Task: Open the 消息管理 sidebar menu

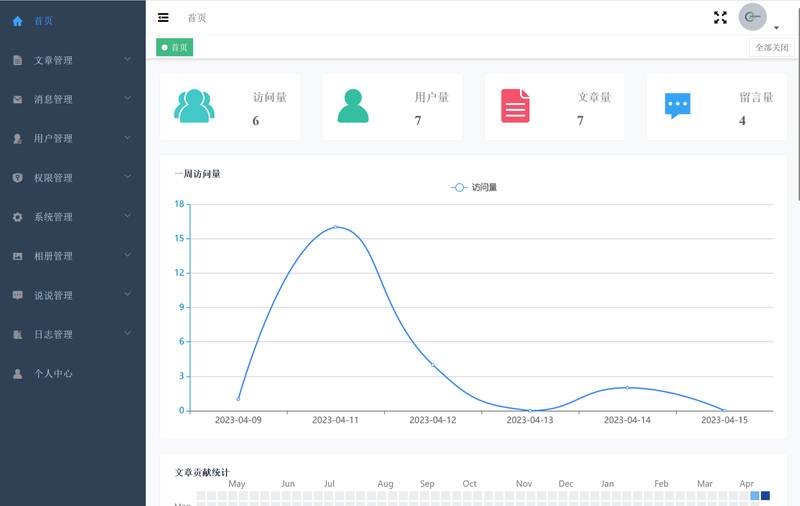Action: pyautogui.click(x=72, y=99)
